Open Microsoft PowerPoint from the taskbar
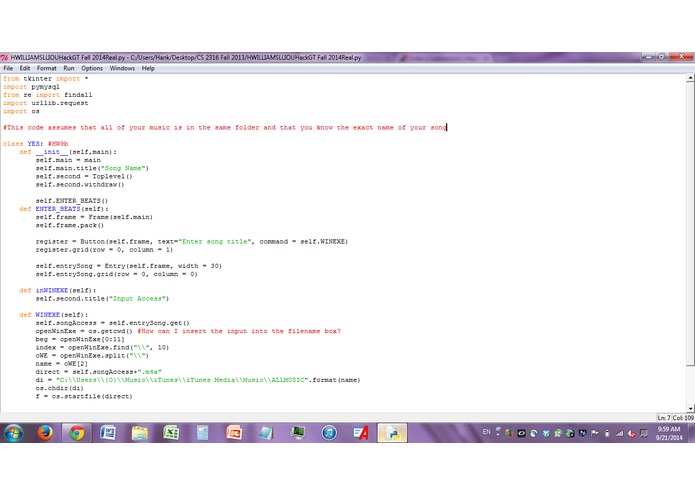 point(234,432)
